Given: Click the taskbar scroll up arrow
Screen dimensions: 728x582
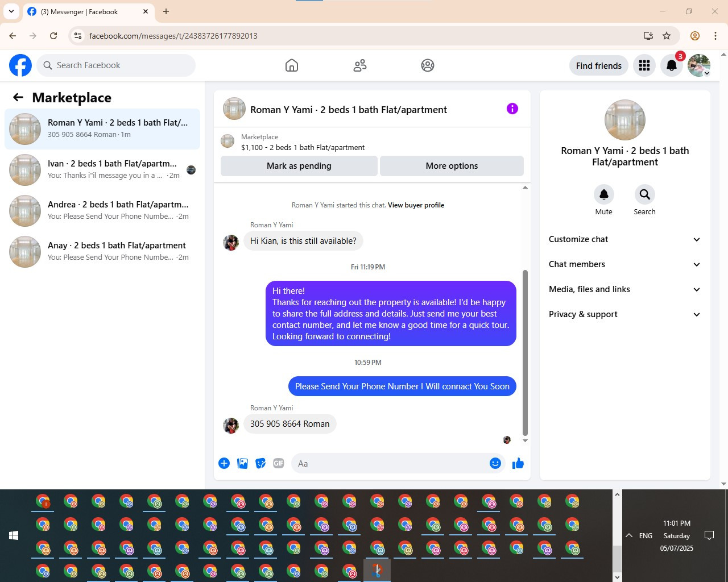Looking at the screenshot, I should point(617,494).
